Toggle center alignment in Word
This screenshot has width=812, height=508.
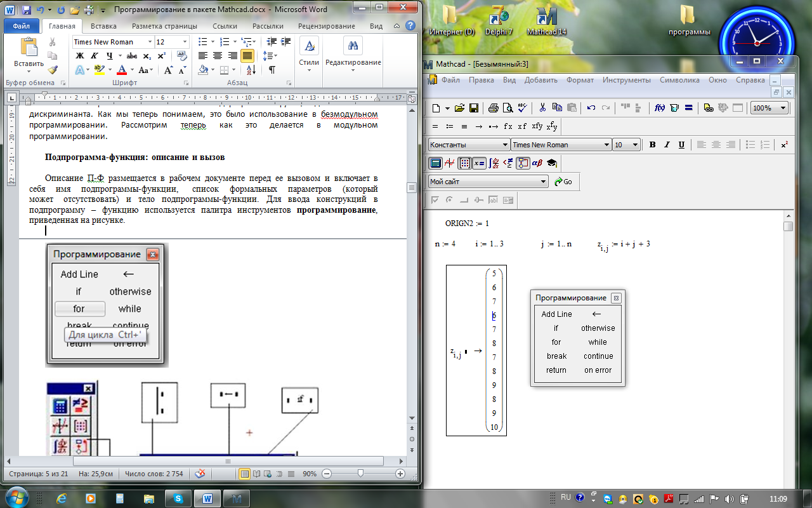pos(218,56)
